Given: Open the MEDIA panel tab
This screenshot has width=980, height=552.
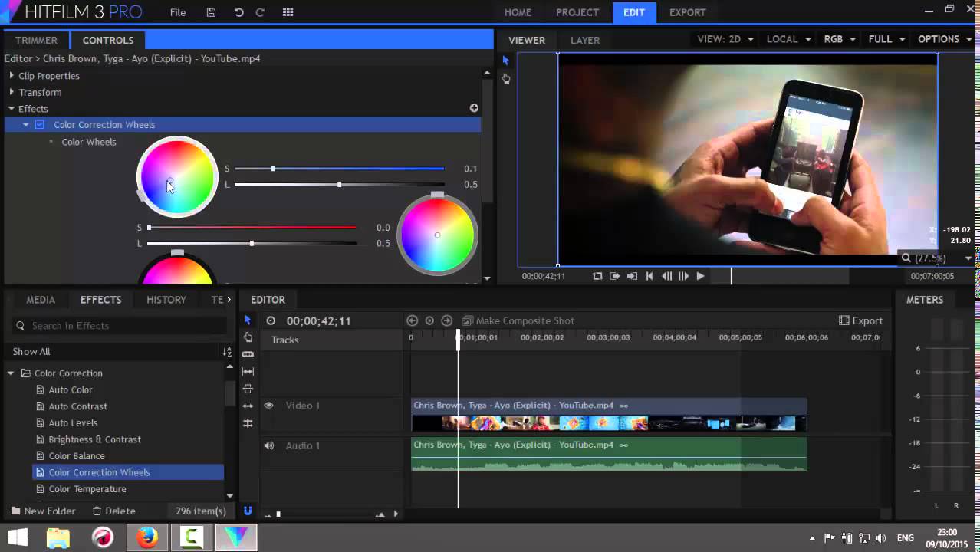Looking at the screenshot, I should tap(41, 300).
